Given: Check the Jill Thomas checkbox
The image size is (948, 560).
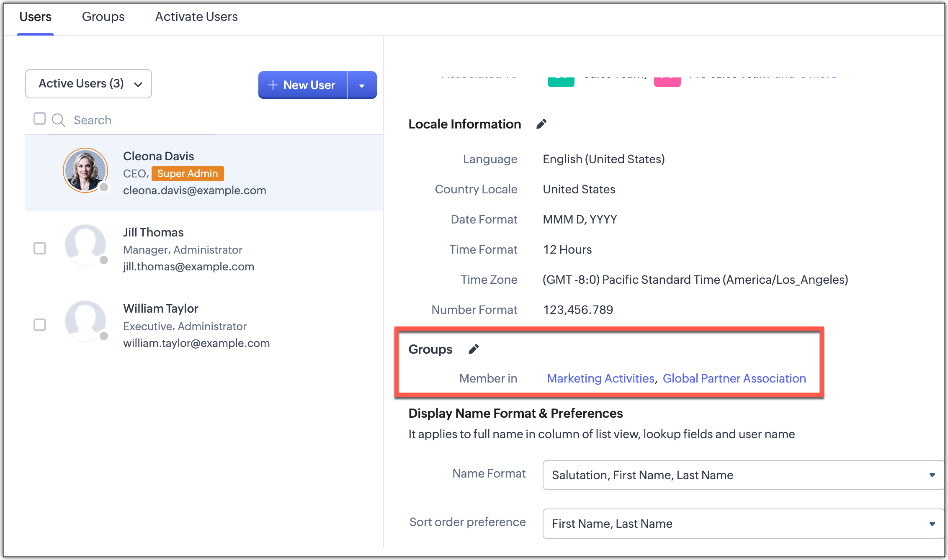Looking at the screenshot, I should click(40, 248).
